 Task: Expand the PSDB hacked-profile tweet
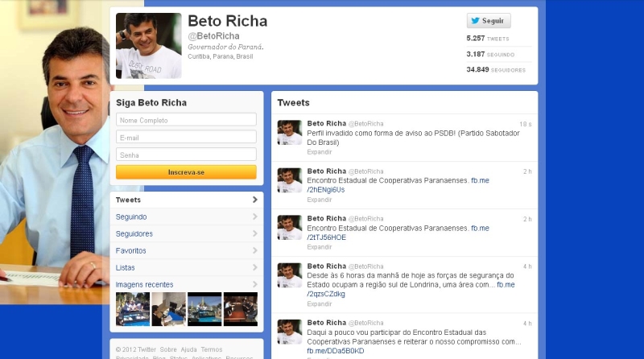pos(320,151)
